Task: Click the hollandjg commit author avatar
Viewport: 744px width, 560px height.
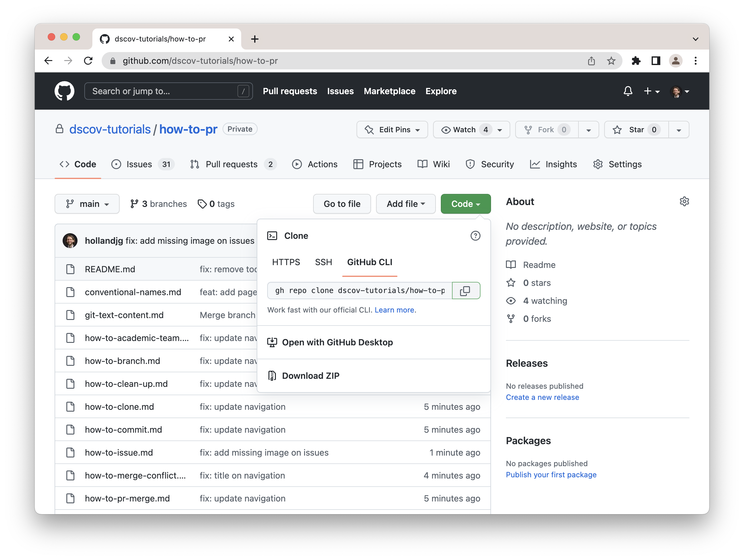Action: pyautogui.click(x=70, y=241)
